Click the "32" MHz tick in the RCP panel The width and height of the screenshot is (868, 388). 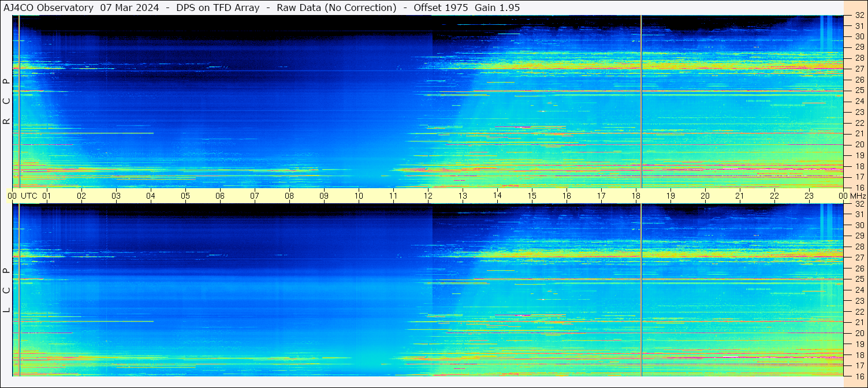[x=859, y=16]
